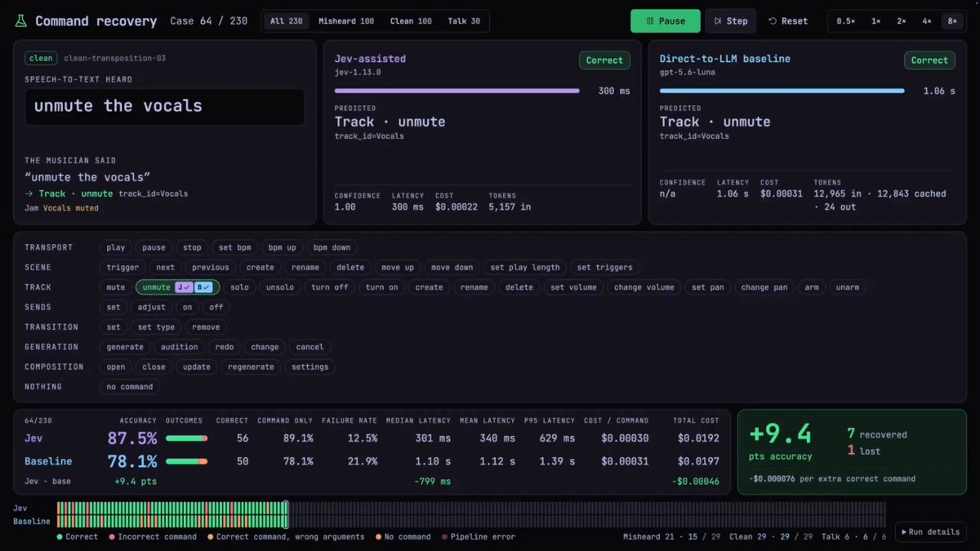Expand the Run details panel
The width and height of the screenshot is (980, 551).
click(930, 532)
